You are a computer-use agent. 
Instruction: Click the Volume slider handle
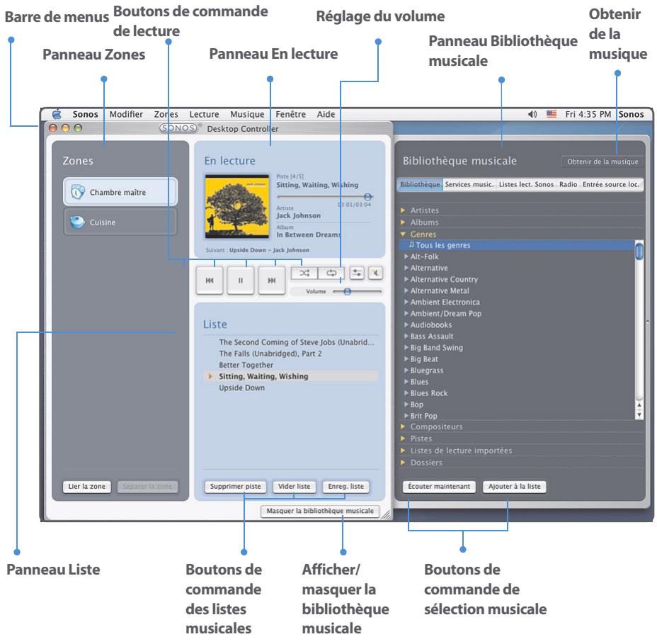[348, 291]
